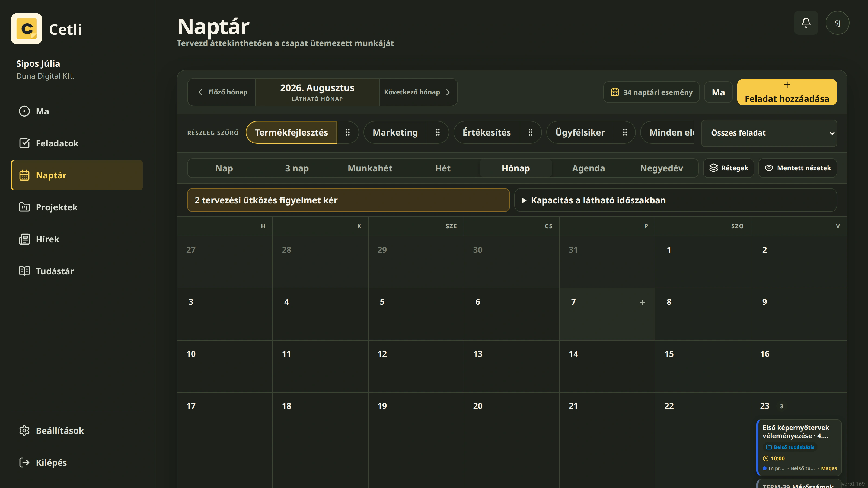The width and height of the screenshot is (868, 488).
Task: Click the calendar icon in 34 naptári esemény
Action: pos(615,92)
